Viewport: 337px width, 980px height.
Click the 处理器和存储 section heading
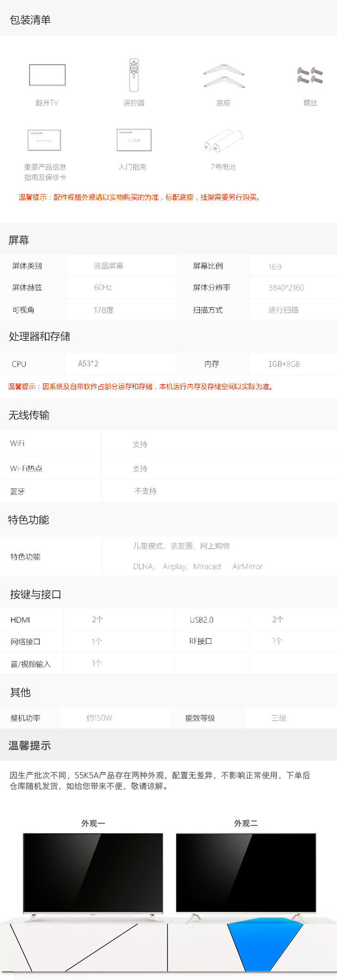coord(40,337)
